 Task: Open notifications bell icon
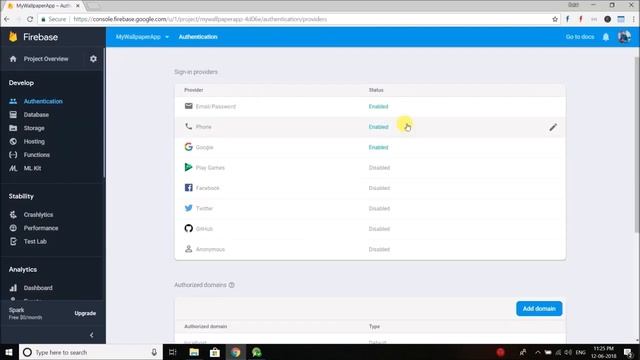[x=606, y=37]
